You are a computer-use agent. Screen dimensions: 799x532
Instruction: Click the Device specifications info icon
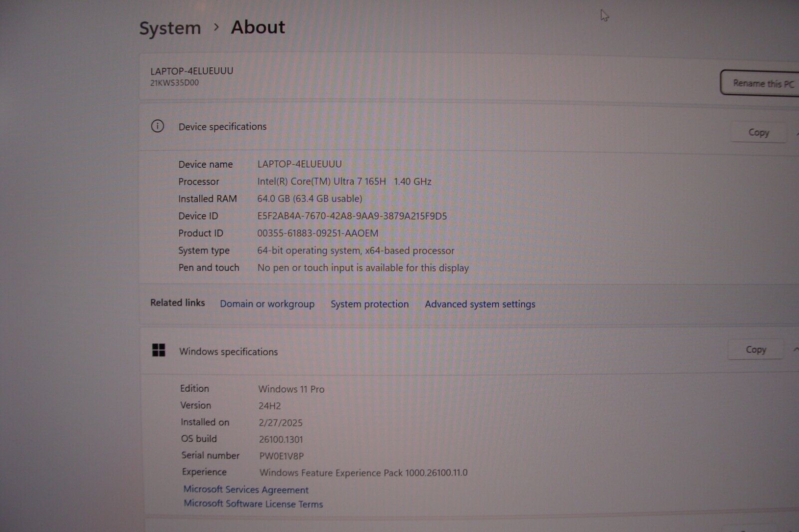(x=157, y=126)
